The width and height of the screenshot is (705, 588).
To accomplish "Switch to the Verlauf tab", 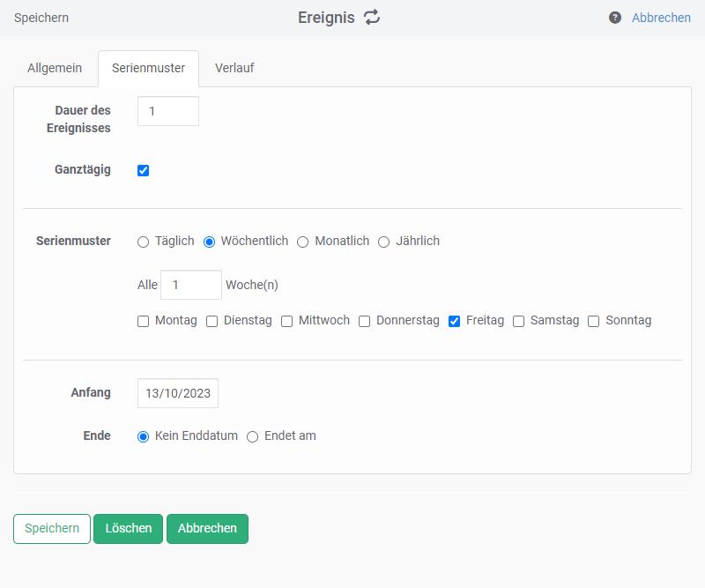I will [234, 68].
